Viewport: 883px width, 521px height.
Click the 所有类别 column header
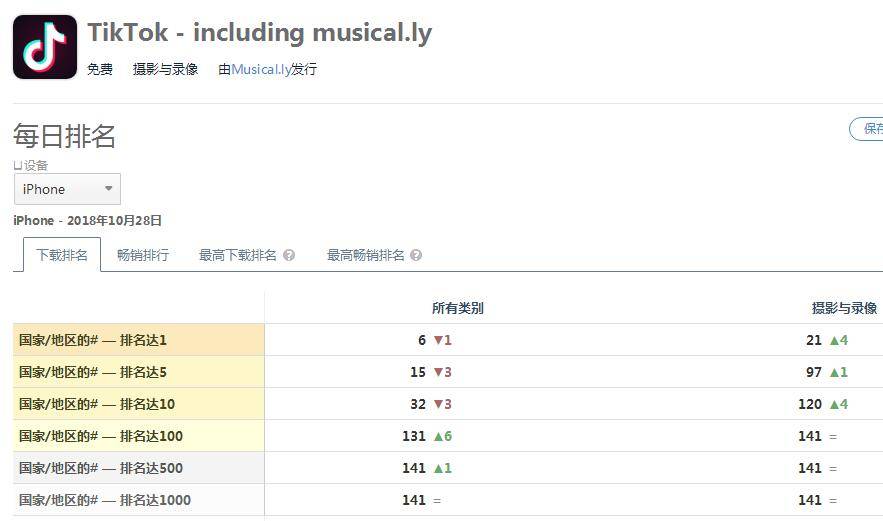click(x=458, y=308)
